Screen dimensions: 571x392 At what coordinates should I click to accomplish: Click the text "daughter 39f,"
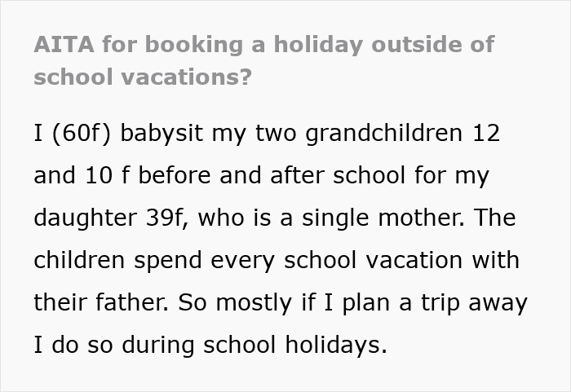tap(111, 218)
